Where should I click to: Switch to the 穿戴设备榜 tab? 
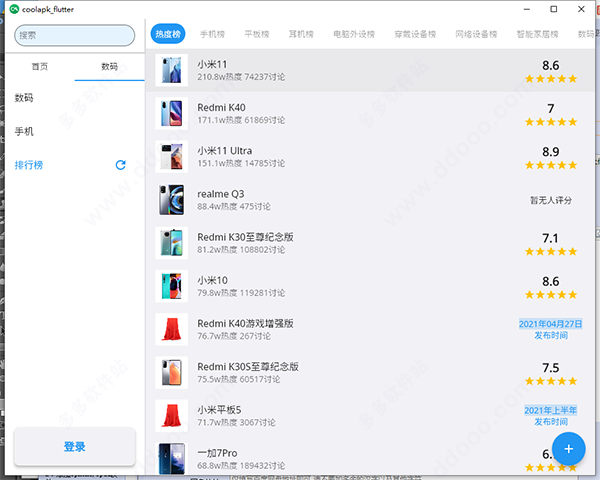pos(415,34)
